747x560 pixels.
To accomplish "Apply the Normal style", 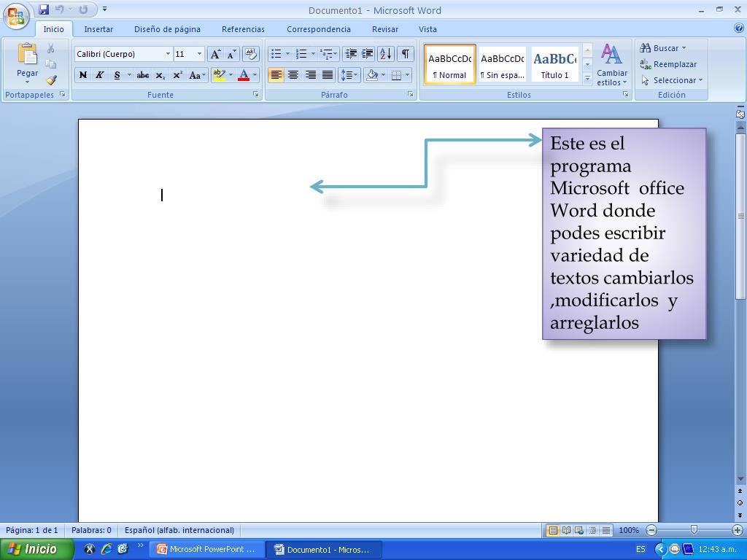I will pyautogui.click(x=449, y=64).
